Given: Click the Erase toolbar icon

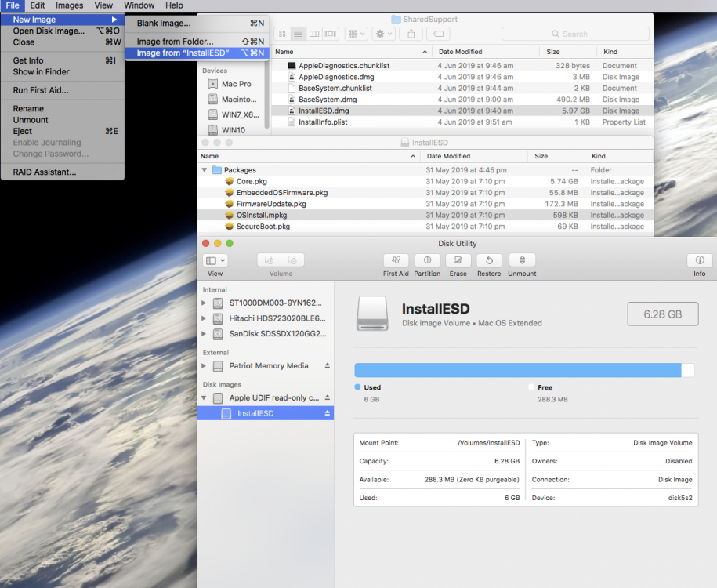Looking at the screenshot, I should [458, 260].
